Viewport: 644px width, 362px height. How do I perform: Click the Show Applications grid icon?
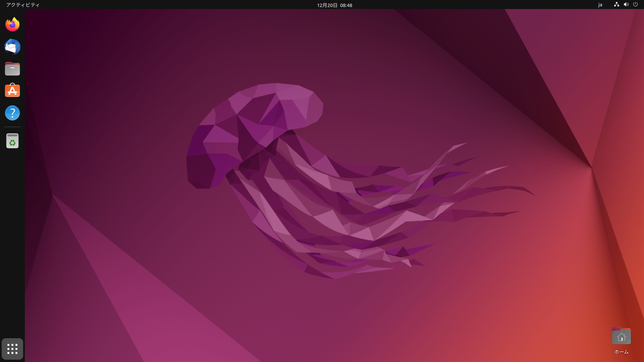coord(12,349)
